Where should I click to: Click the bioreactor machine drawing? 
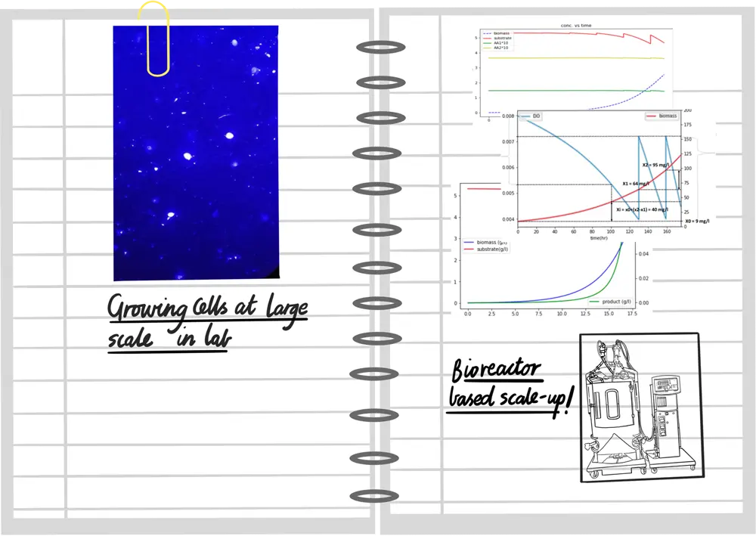pos(639,406)
